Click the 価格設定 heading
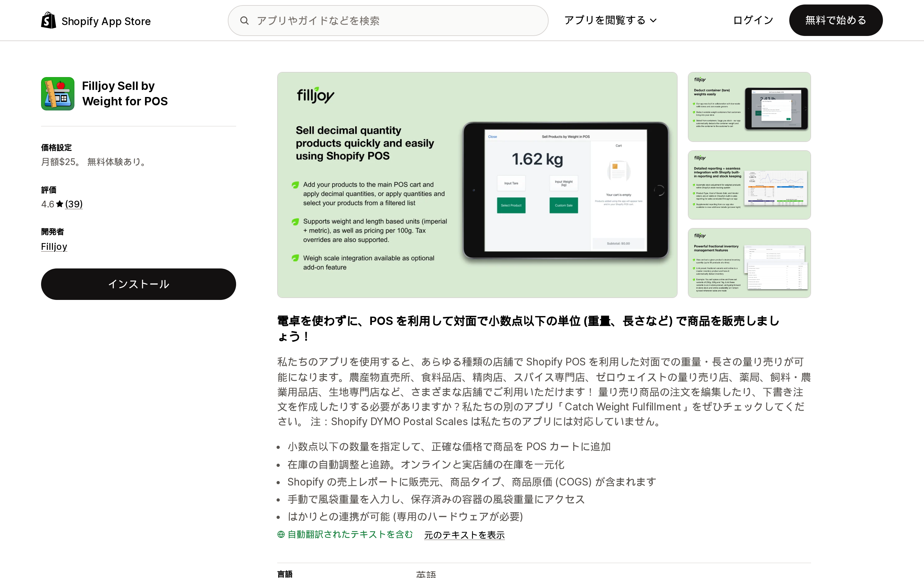The image size is (924, 578). (x=56, y=148)
